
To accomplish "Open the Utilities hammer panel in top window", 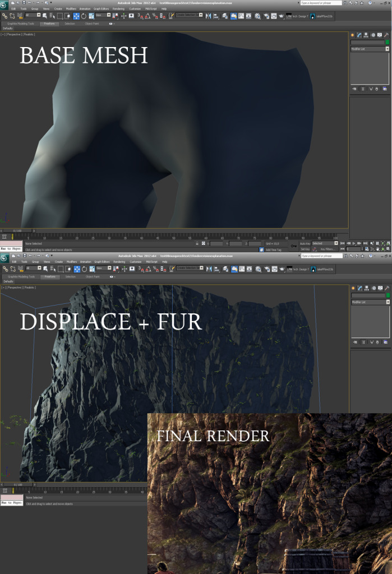I will coord(386,35).
